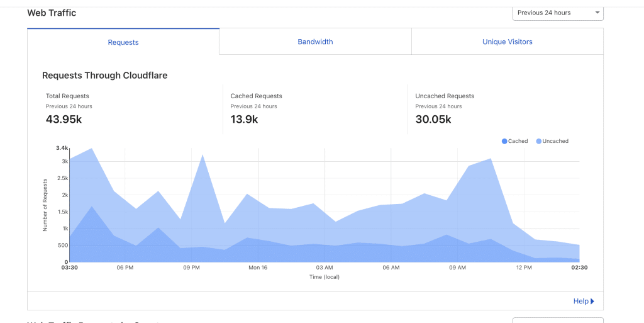Click the Mon 16 time axis label
644x323 pixels.
tap(258, 268)
